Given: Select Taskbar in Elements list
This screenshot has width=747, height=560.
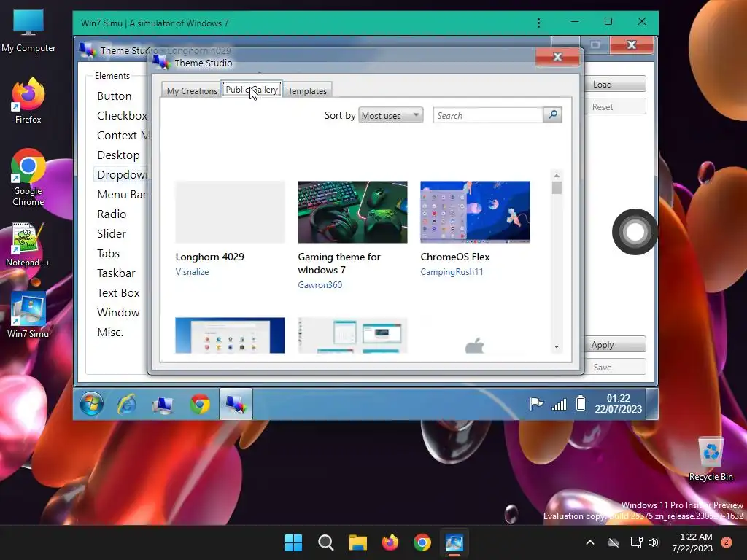Looking at the screenshot, I should point(116,273).
